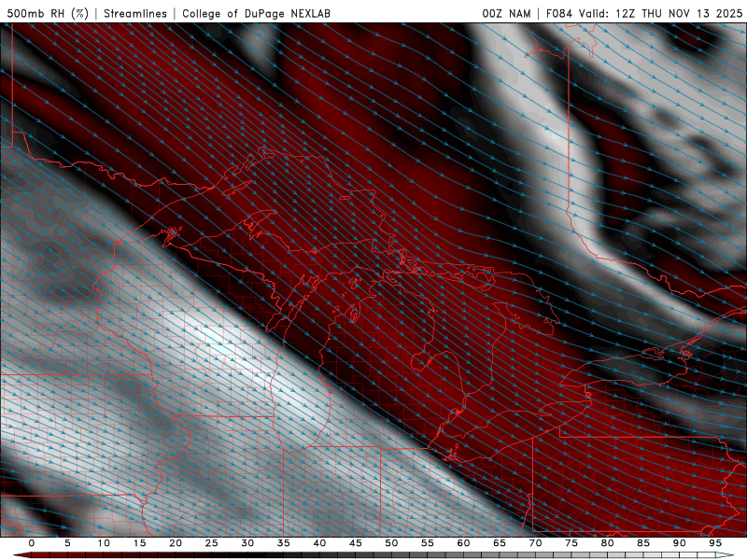The width and height of the screenshot is (747, 560).
Task: Click the "10" label on the color scale
Action: pyautogui.click(x=104, y=543)
